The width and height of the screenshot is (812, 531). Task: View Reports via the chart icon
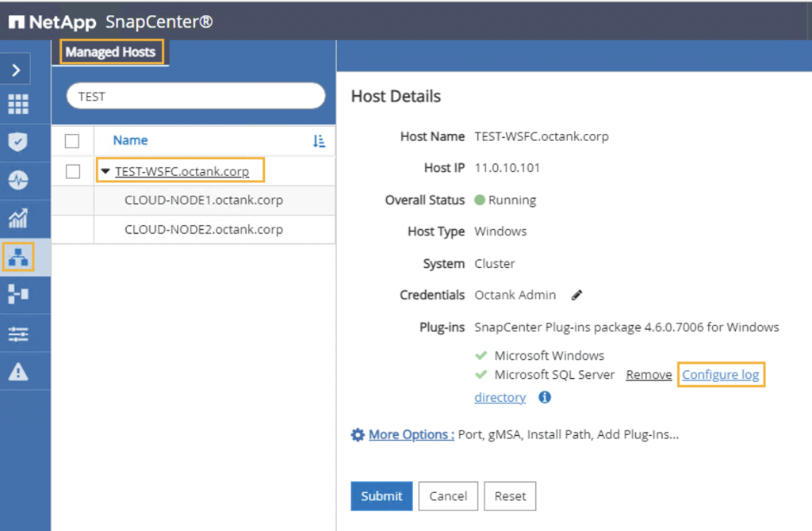click(16, 218)
